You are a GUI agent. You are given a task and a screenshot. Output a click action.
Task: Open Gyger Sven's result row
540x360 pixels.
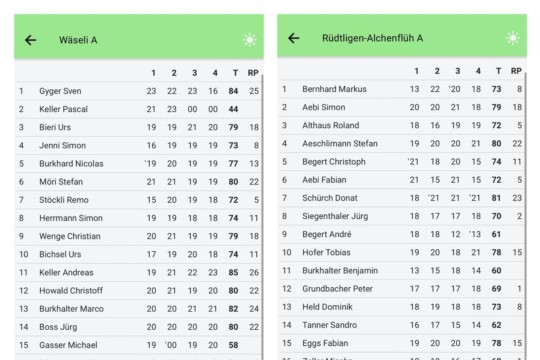[138, 91]
